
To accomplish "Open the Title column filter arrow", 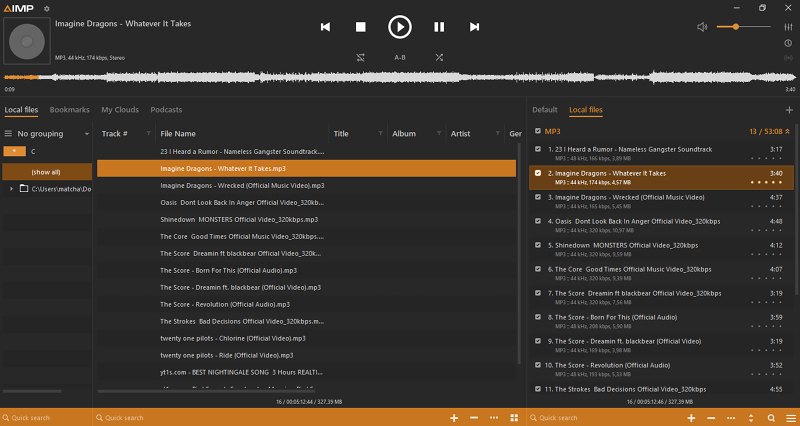I will pos(381,134).
